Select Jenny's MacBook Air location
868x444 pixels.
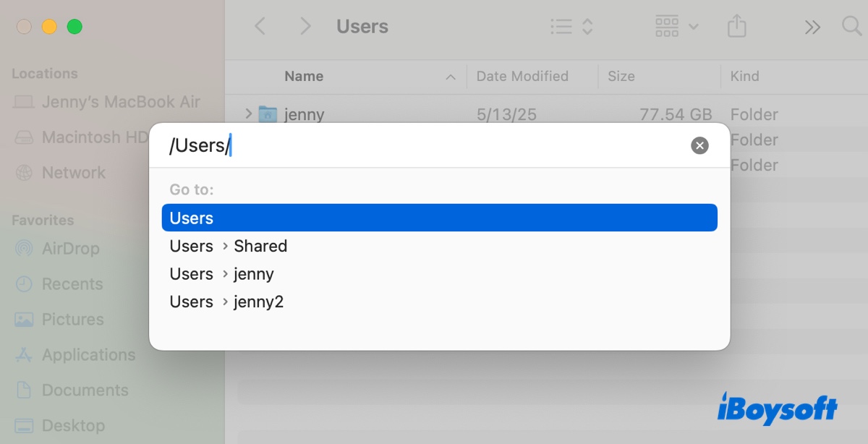point(120,102)
